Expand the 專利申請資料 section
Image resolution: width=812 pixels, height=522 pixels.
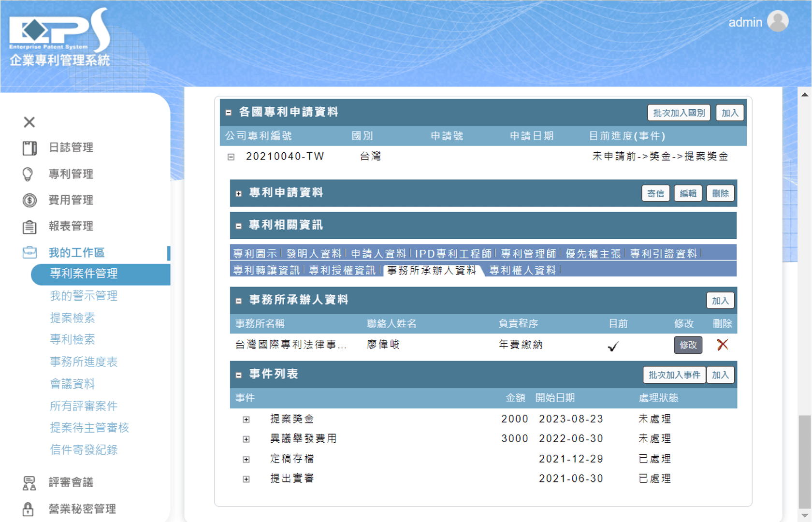(238, 193)
